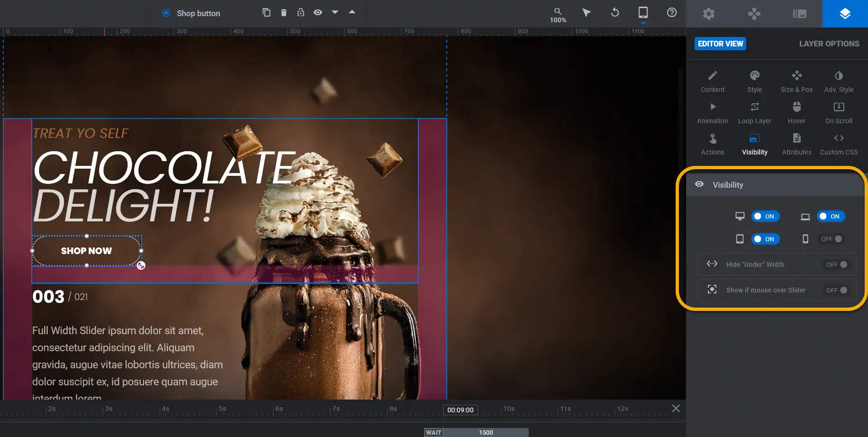Lock the Shop button layer
The image size is (868, 437).
point(301,12)
